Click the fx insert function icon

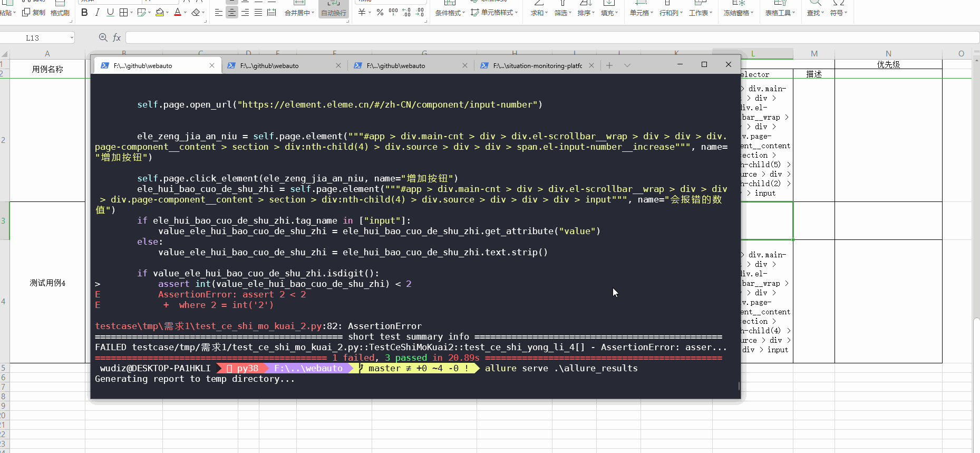click(117, 37)
